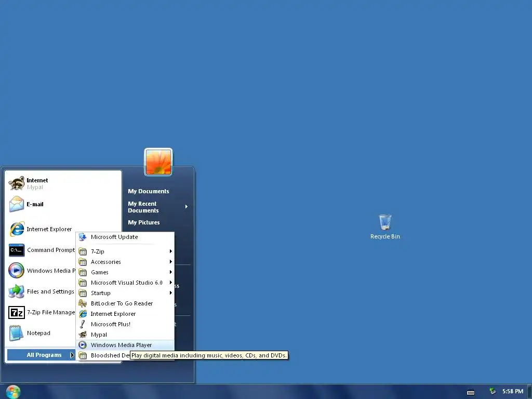Click the Microsoft Update icon
The height and width of the screenshot is (399, 532).
pyautogui.click(x=83, y=237)
